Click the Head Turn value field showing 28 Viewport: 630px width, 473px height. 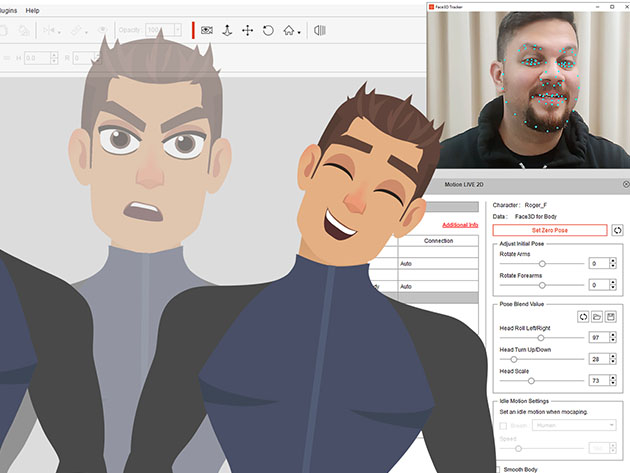click(599, 359)
